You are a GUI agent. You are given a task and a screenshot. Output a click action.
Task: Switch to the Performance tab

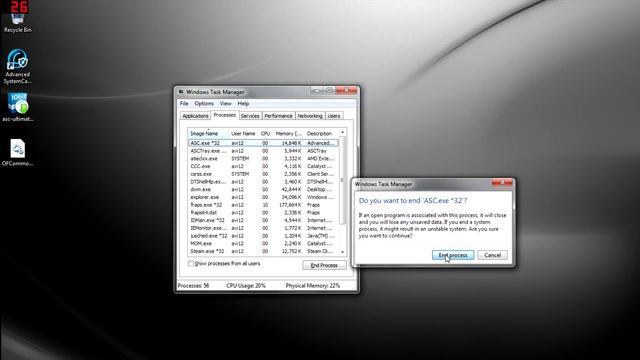[278, 116]
